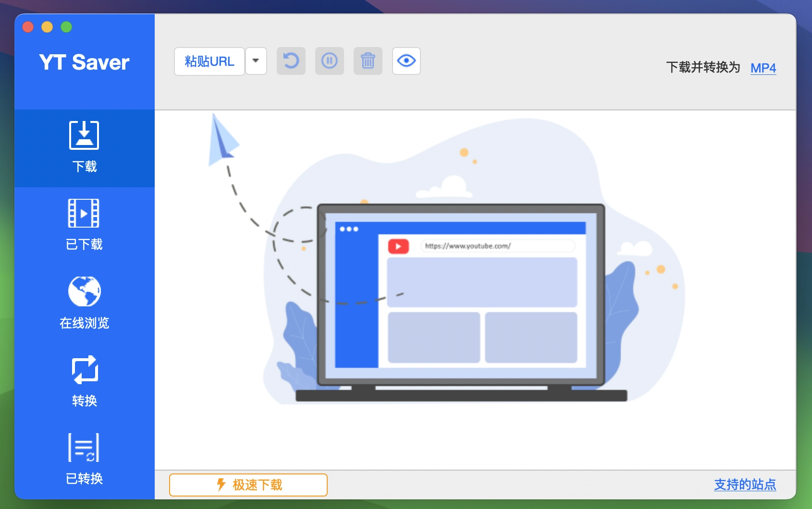Minimize the window with the yellow button
This screenshot has width=812, height=509.
47,27
